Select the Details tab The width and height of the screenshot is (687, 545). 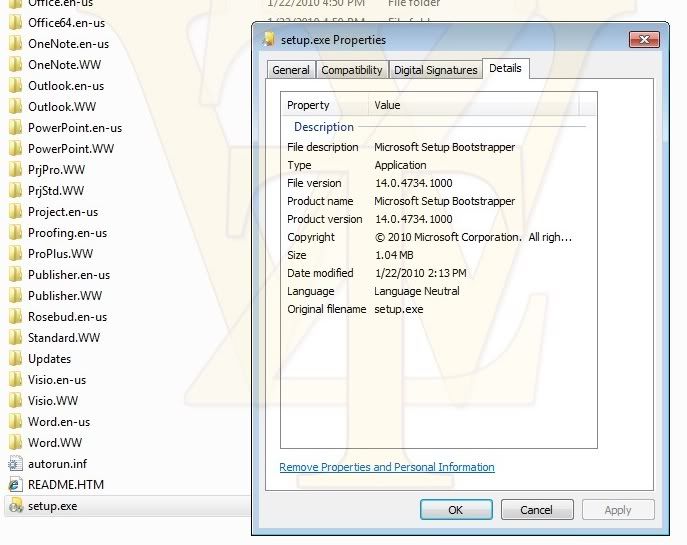(x=506, y=68)
